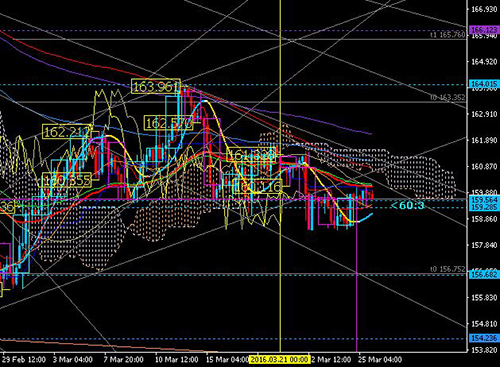Select the 162.212 yellow price label

point(67,132)
